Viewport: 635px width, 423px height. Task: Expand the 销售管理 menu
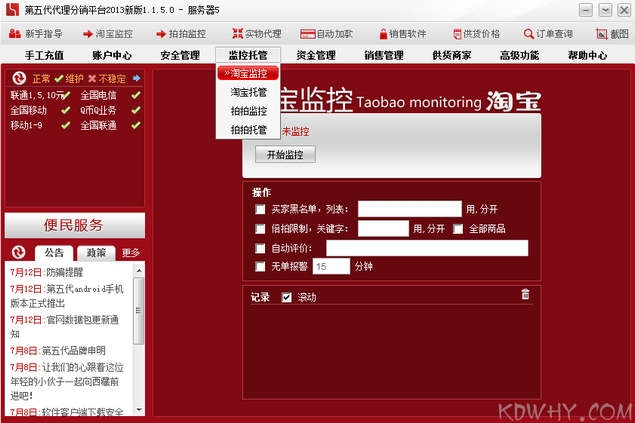tap(384, 56)
